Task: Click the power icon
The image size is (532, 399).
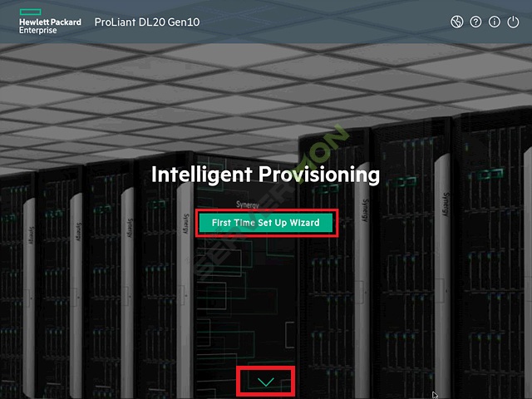Action: tap(513, 22)
